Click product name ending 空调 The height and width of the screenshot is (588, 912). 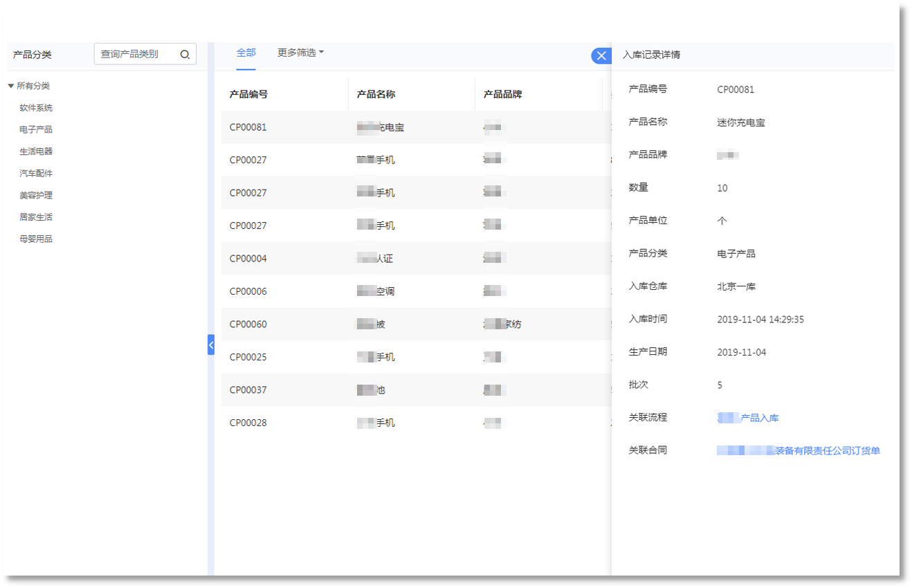click(376, 291)
